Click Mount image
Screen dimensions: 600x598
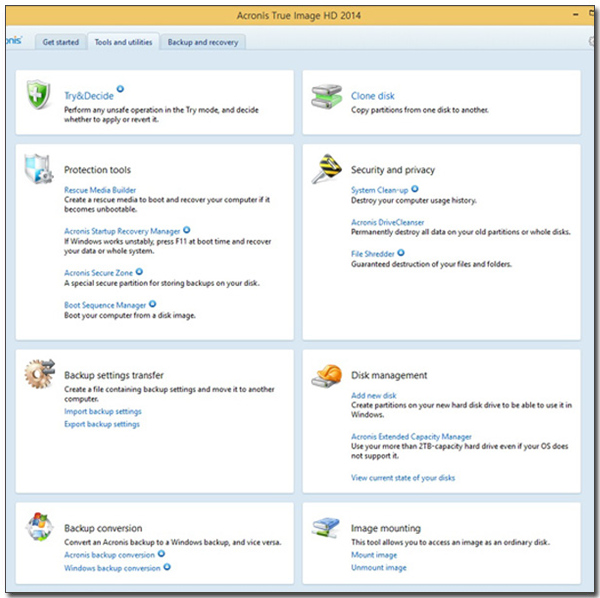click(374, 555)
